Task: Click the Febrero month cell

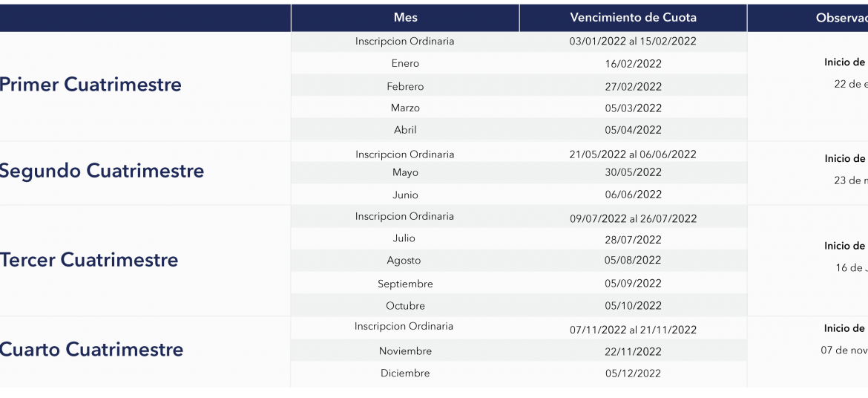Action: pyautogui.click(x=405, y=86)
